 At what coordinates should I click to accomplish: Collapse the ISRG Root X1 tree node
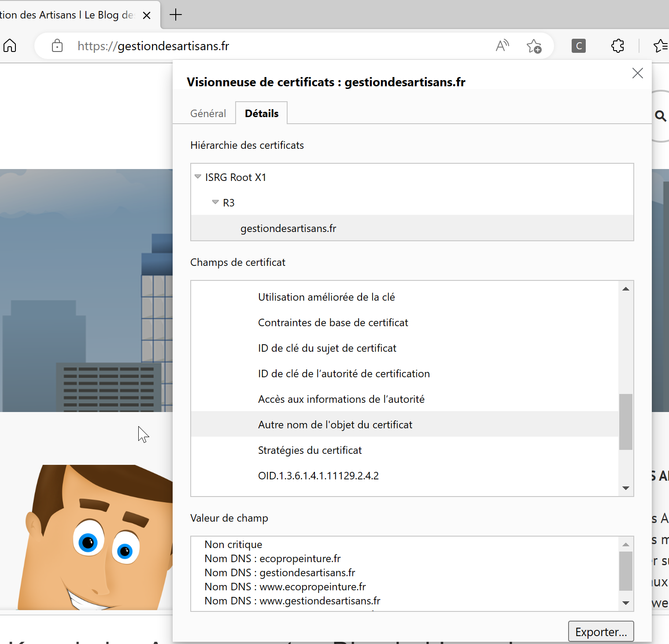[x=198, y=177]
